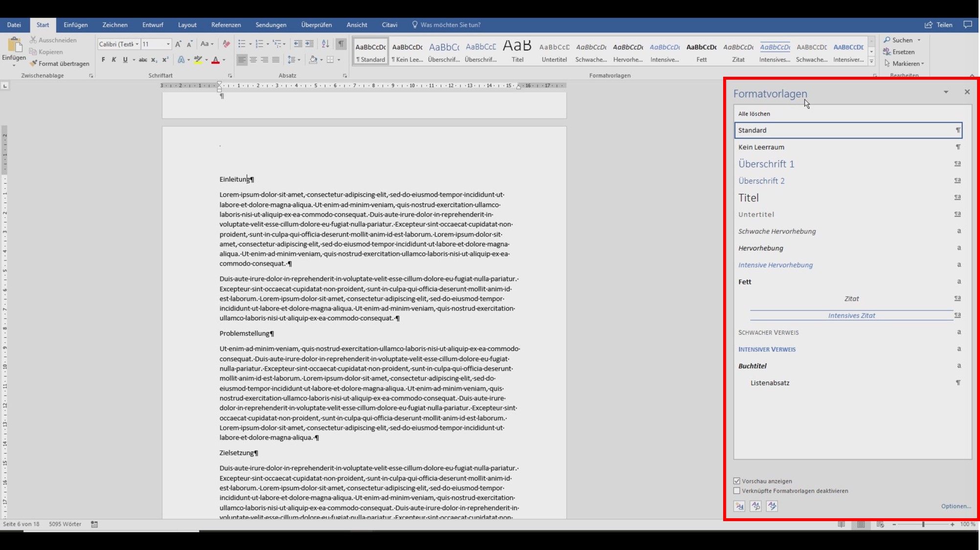Toggle the Vorschau anzeigen checkbox

736,480
